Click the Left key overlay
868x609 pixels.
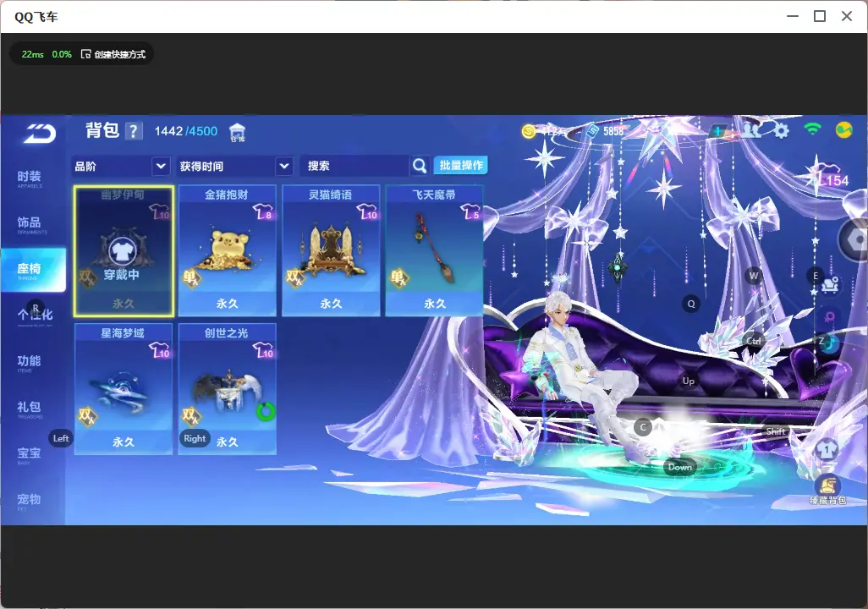(61, 438)
